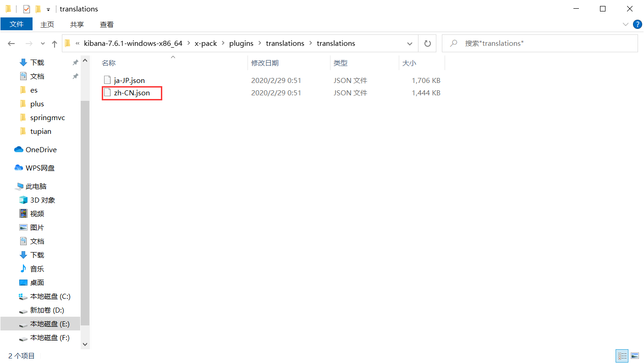Screen dimensions: 644x363
Task: Open the quick access toolbar customize dropdown
Action: [48, 9]
